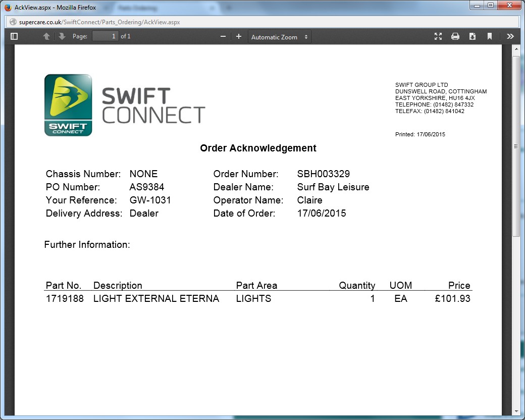Click the vertical scrollbar thumb
This screenshot has height=420, width=525.
(x=516, y=146)
